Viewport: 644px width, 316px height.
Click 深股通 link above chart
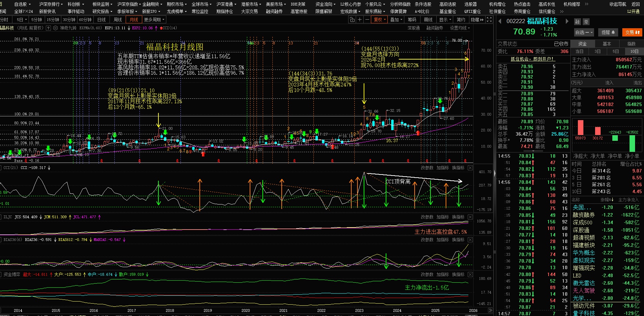coord(414,28)
